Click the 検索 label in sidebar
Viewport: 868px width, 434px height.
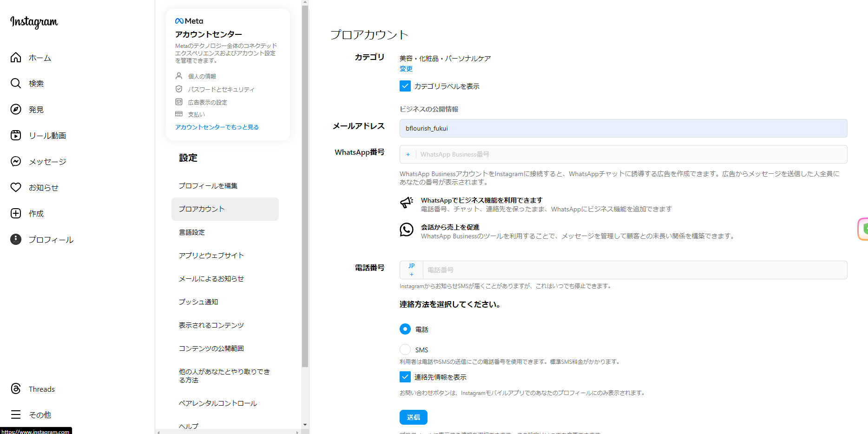pos(36,84)
